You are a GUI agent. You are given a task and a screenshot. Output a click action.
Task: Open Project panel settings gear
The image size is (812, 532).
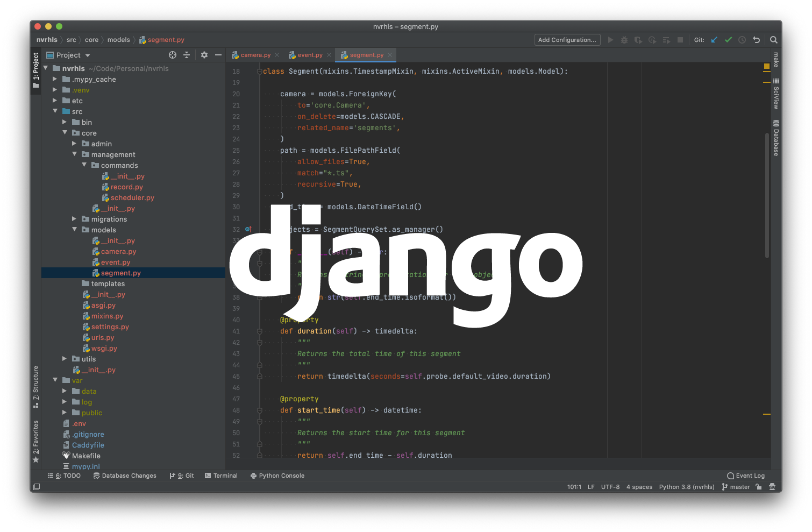tap(204, 55)
